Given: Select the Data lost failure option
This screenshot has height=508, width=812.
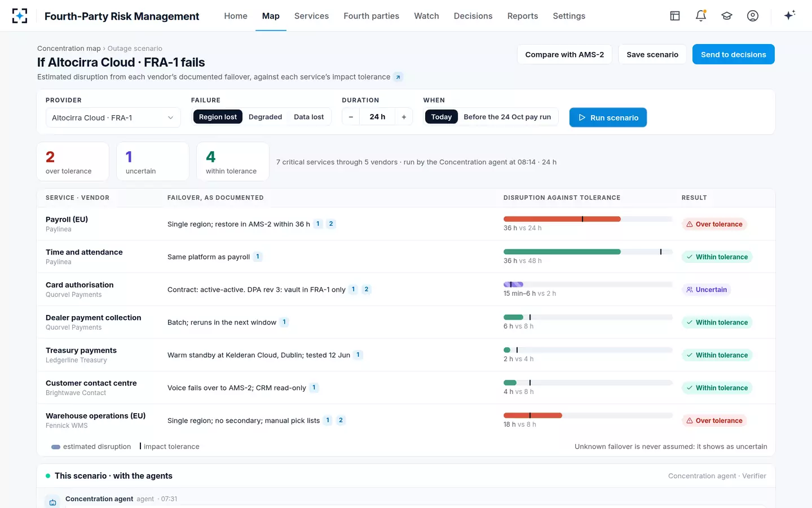Looking at the screenshot, I should point(309,117).
